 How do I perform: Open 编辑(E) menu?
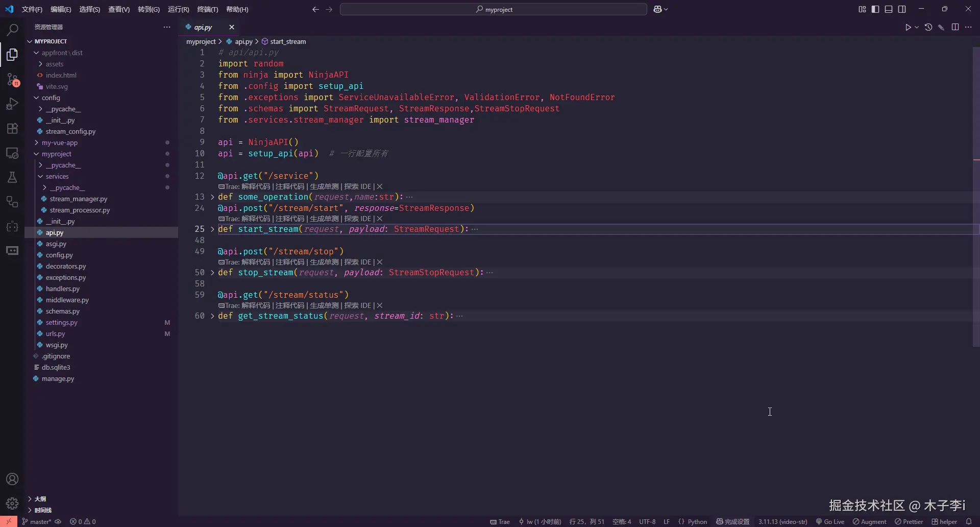pos(61,9)
